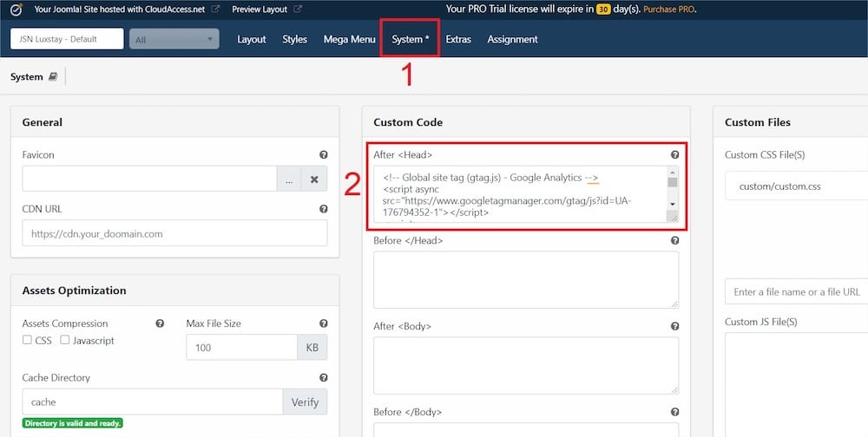Open the external link icon beside CloudAccess.net
This screenshot has height=437, width=868.
point(215,10)
